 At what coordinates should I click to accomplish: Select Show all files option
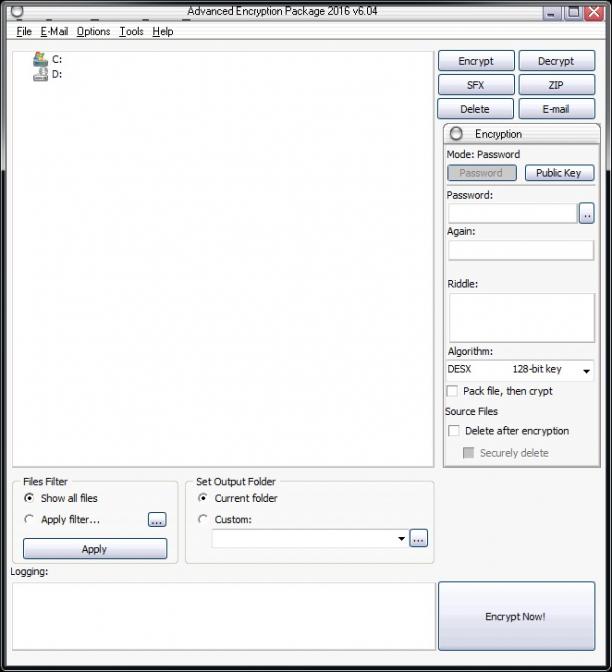point(29,498)
